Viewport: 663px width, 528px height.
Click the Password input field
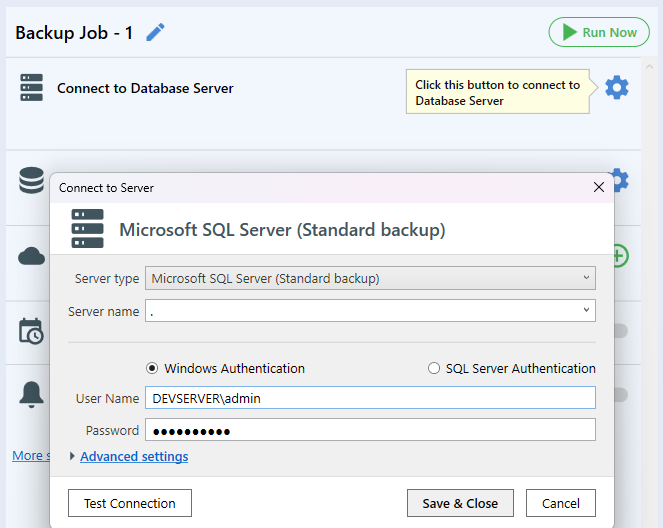[x=370, y=430]
